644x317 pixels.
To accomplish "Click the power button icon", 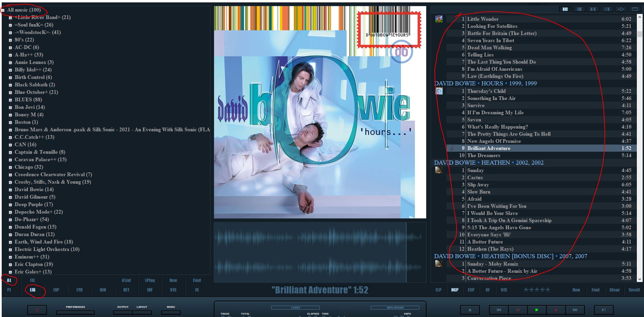I will pyautogui.click(x=37, y=310).
